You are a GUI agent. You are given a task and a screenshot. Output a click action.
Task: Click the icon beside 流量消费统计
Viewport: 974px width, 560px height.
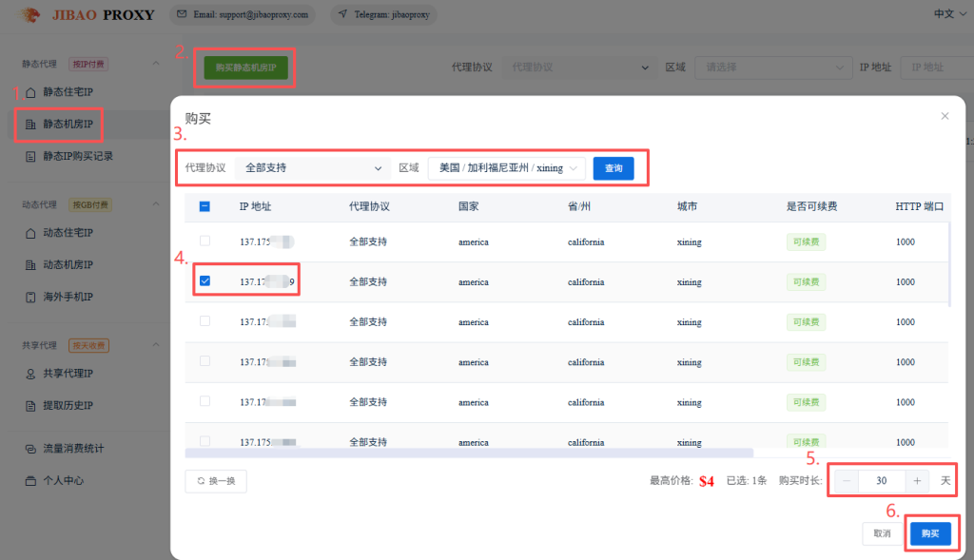click(30, 449)
